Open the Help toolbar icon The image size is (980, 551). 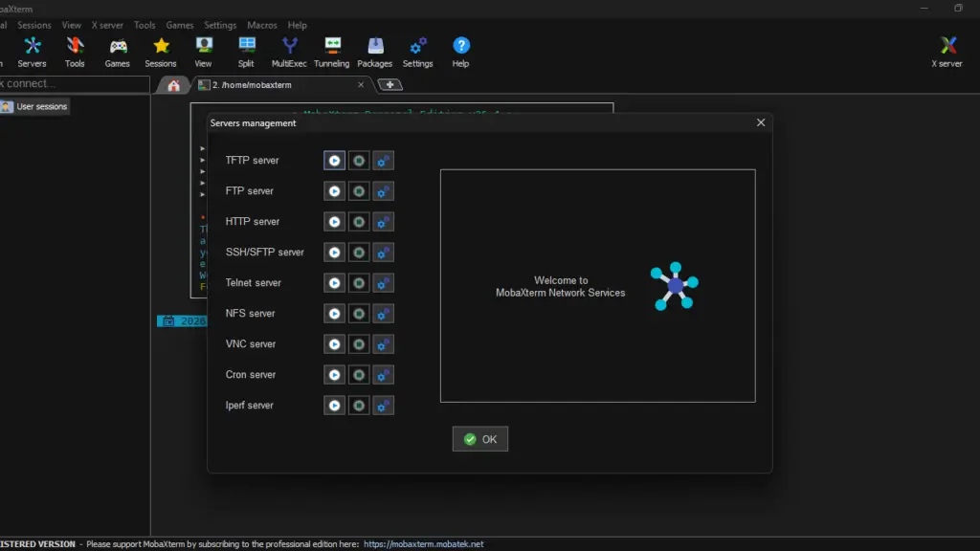tap(460, 52)
